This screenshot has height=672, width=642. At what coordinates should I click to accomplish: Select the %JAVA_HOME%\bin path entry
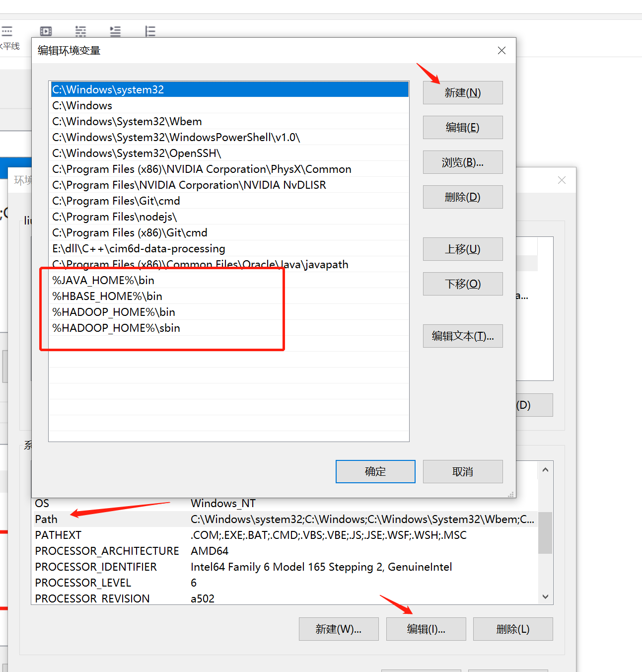[103, 280]
